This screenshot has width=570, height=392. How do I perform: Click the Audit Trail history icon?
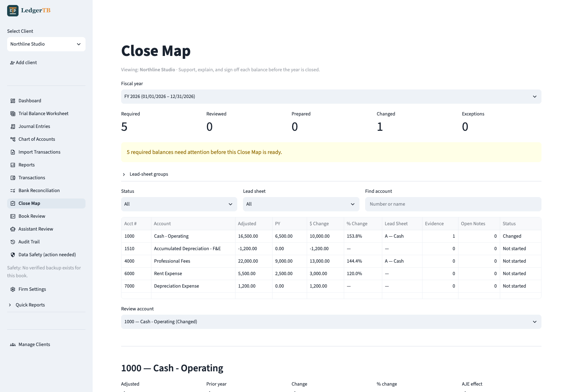click(13, 242)
